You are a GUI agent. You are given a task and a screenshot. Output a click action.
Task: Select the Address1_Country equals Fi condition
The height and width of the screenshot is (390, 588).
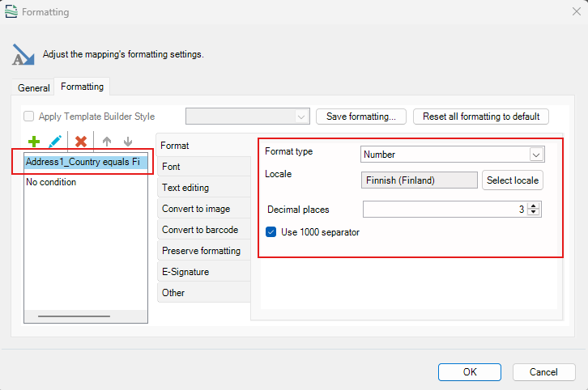click(x=86, y=162)
